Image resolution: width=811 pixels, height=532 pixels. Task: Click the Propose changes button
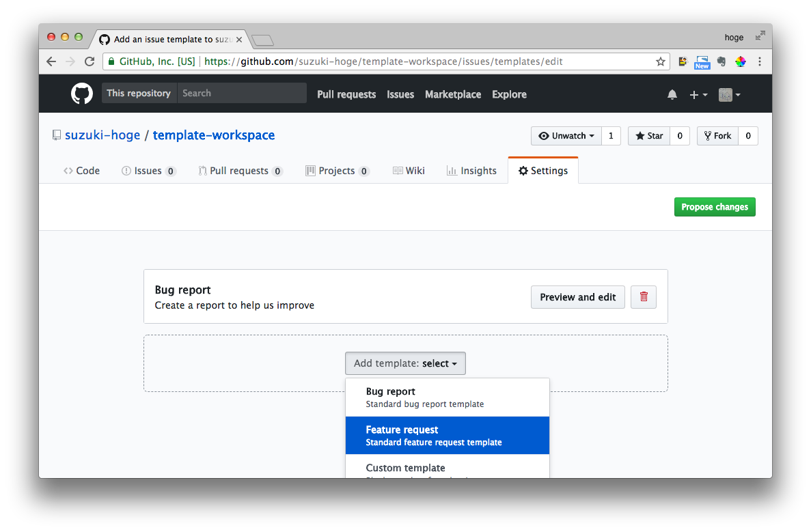click(715, 206)
